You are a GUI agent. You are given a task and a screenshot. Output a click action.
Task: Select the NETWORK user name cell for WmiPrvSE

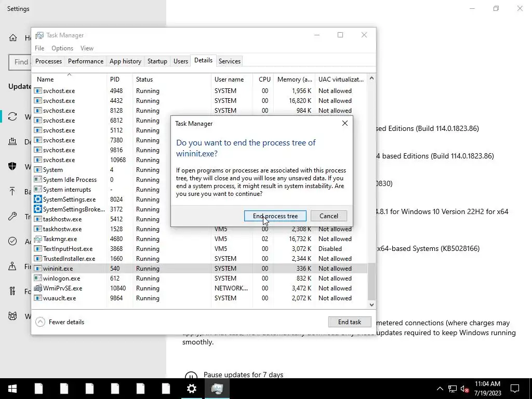pos(231,288)
